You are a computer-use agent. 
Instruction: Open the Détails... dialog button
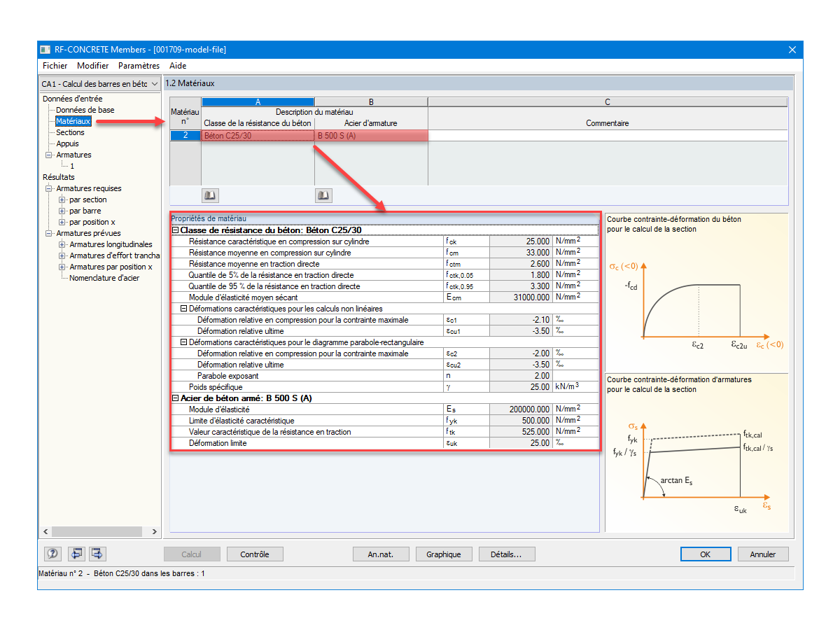coord(507,554)
